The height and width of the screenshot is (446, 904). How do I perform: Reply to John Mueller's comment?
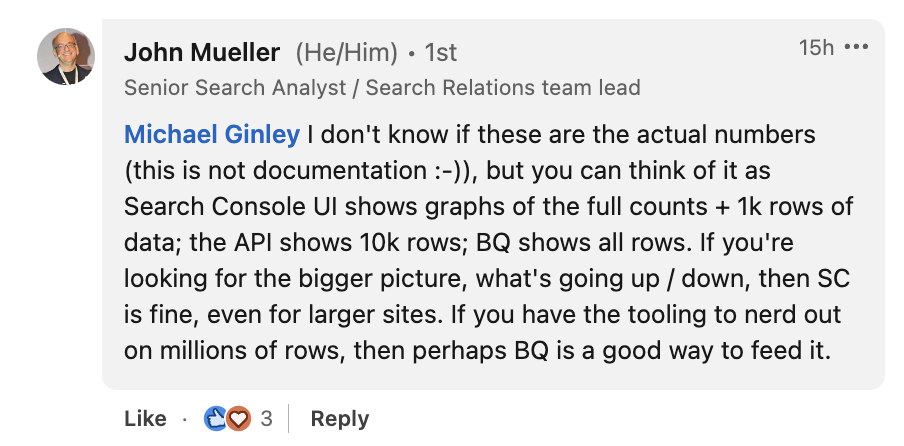(x=339, y=419)
